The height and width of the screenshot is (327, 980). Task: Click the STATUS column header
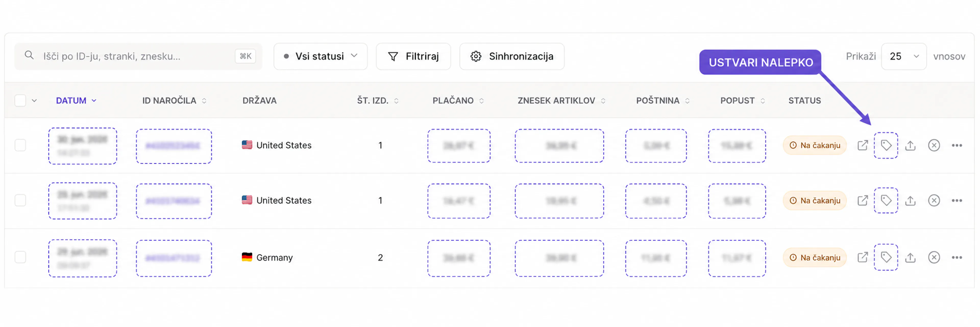click(x=804, y=100)
